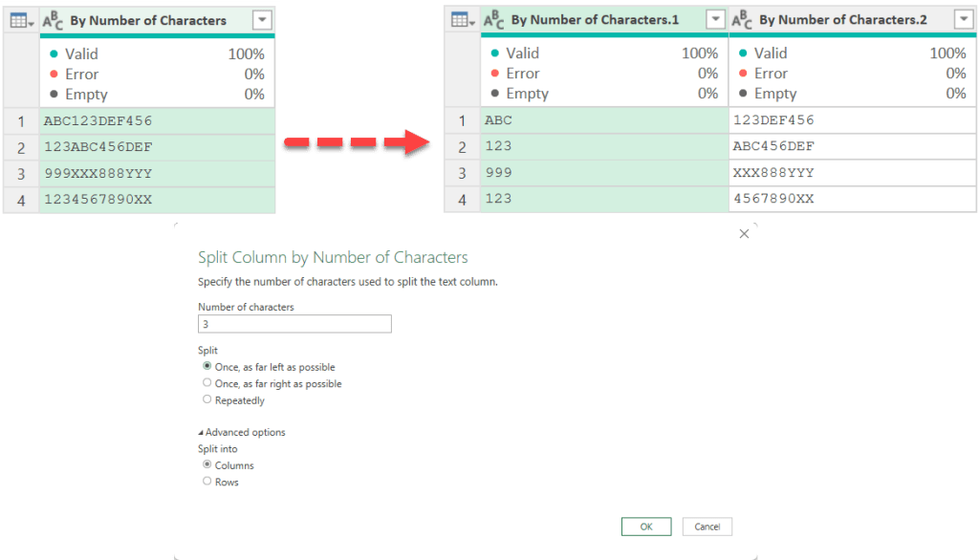Image resolution: width=979 pixels, height=560 pixels.
Task: Select cell XXX888YYY in the right table
Action: point(773,172)
